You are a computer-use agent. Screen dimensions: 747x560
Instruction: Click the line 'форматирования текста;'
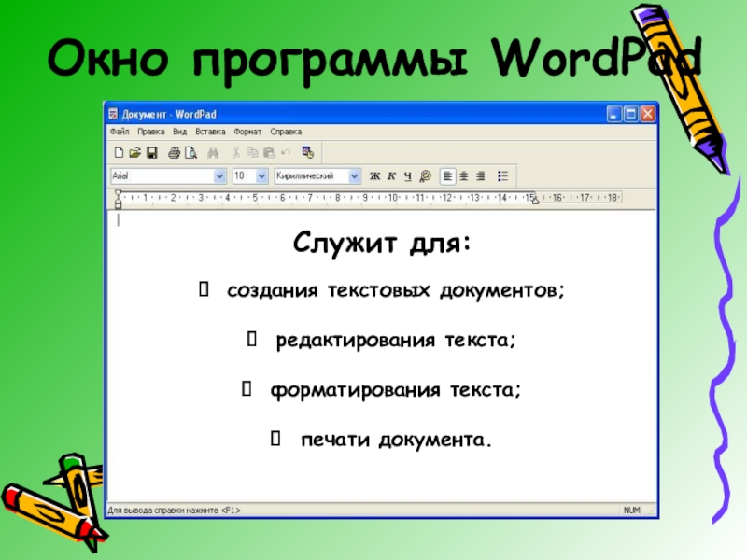point(396,390)
